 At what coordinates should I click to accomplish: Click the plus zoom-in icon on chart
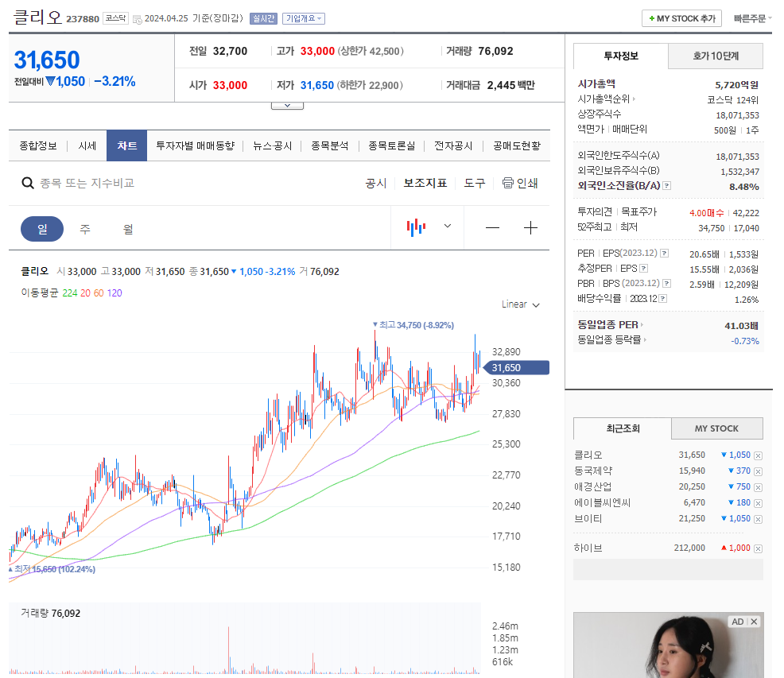click(x=530, y=228)
